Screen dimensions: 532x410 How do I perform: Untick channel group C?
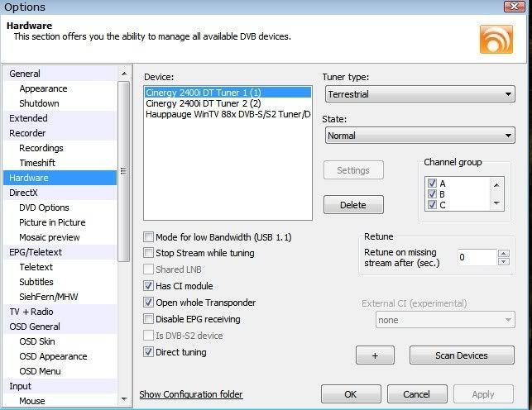click(432, 205)
